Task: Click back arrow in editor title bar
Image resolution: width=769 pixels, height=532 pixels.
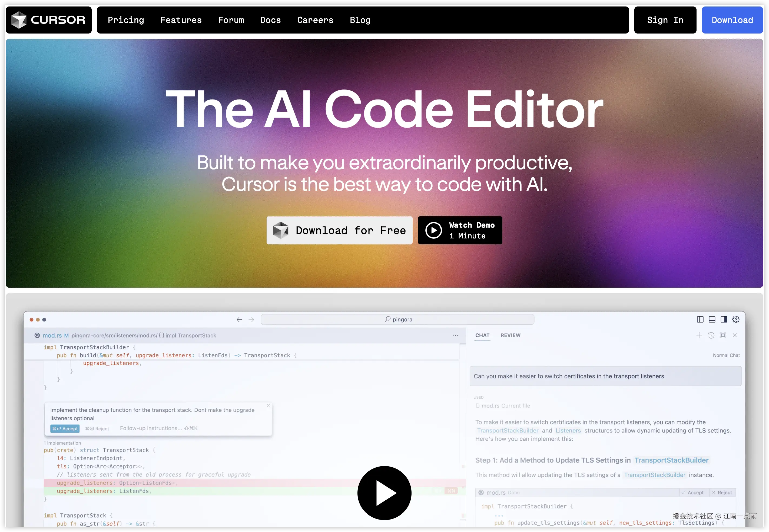Action: pos(239,319)
